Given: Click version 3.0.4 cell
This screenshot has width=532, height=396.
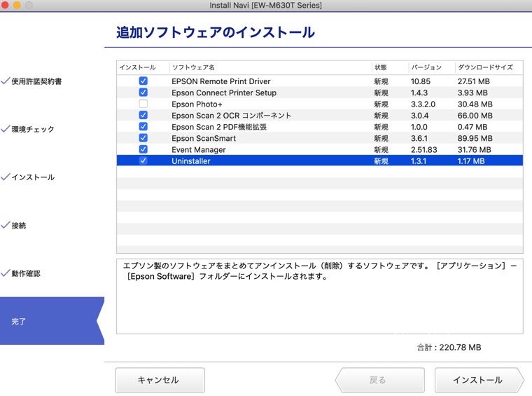Looking at the screenshot, I should (419, 116).
